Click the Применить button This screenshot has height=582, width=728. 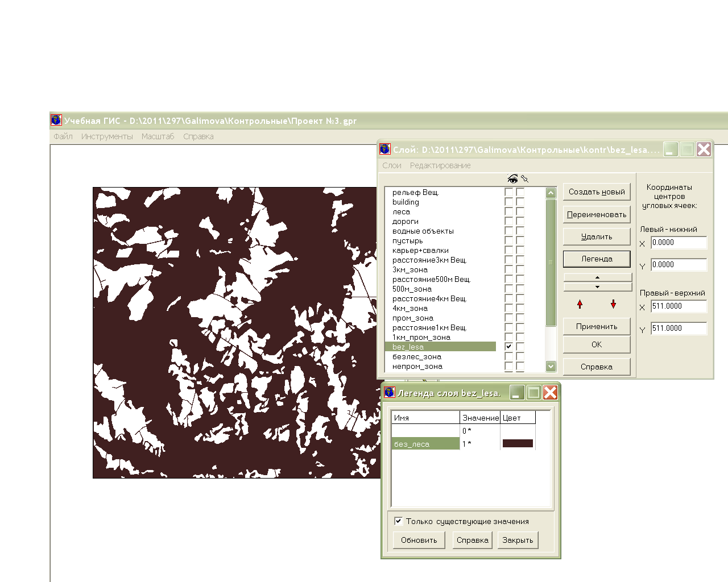(x=597, y=326)
